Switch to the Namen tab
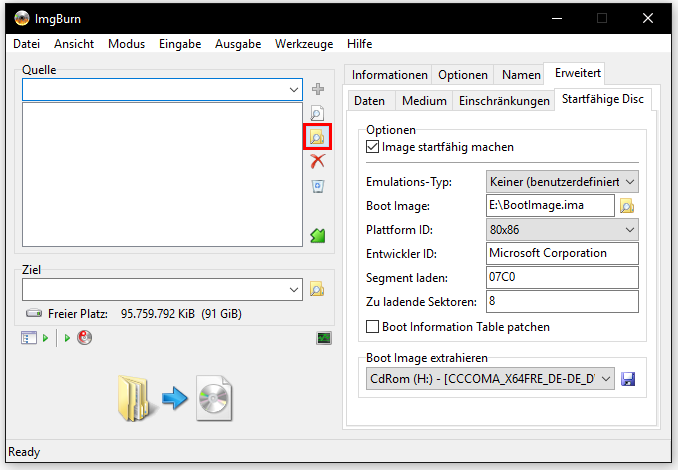 pos(521,75)
